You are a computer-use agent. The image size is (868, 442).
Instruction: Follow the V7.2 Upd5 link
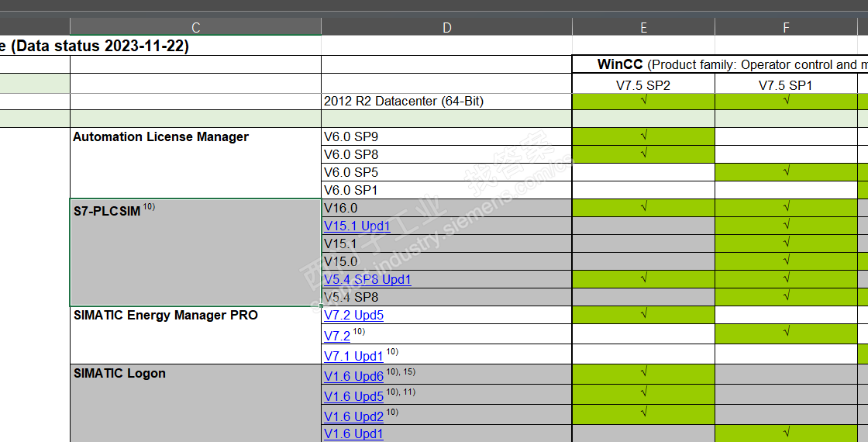tap(353, 315)
